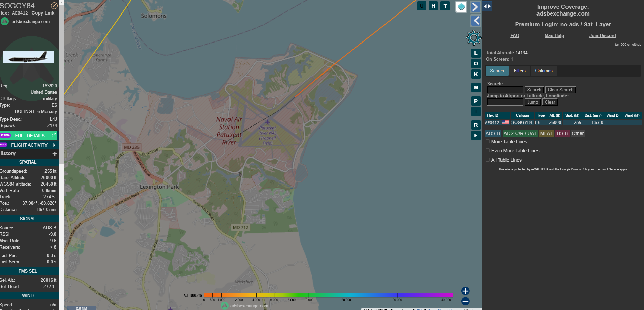Image resolution: width=644 pixels, height=310 pixels.
Task: Enable the All Table Lines checkbox
Action: 488,160
